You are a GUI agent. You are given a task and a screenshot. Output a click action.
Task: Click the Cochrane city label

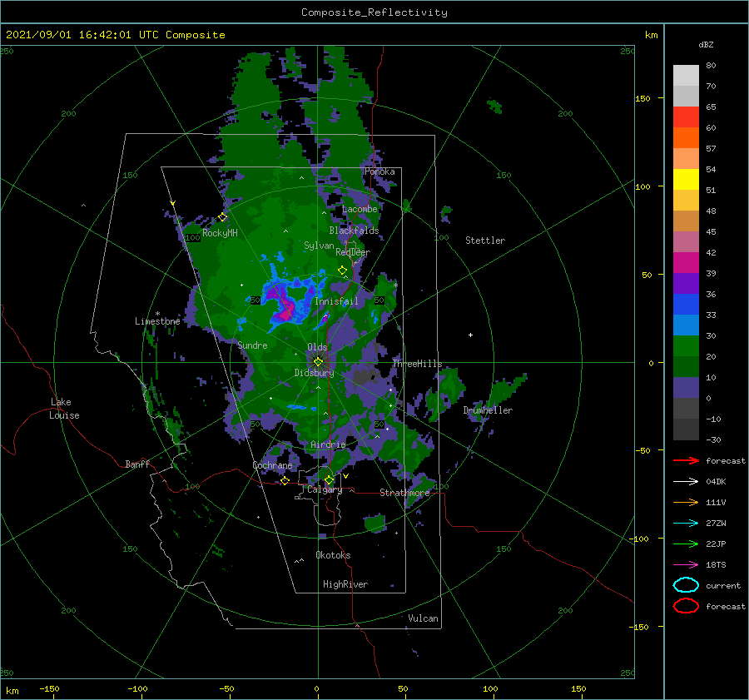(272, 465)
